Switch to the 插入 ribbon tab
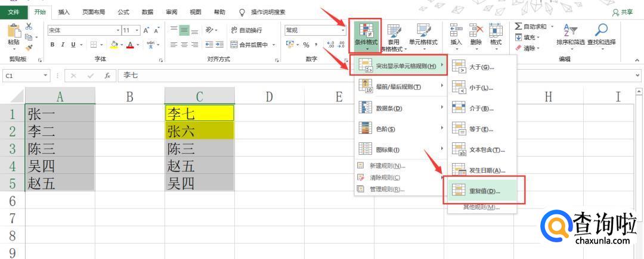The width and height of the screenshot is (644, 259). point(63,12)
